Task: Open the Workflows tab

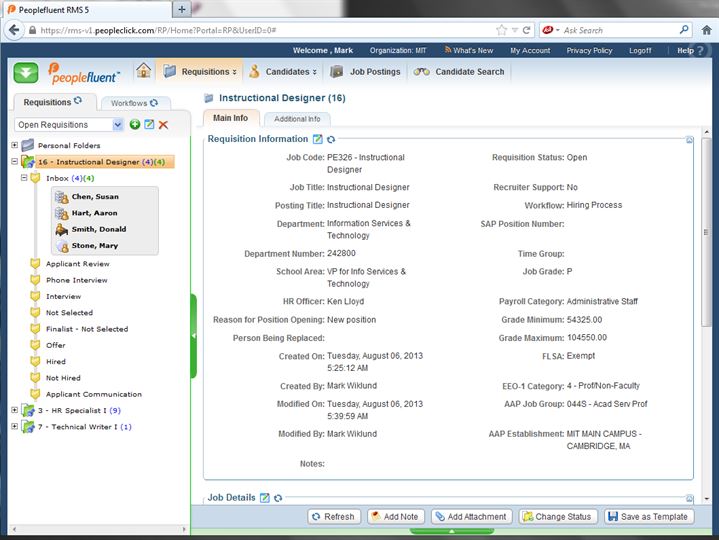Action: (133, 103)
